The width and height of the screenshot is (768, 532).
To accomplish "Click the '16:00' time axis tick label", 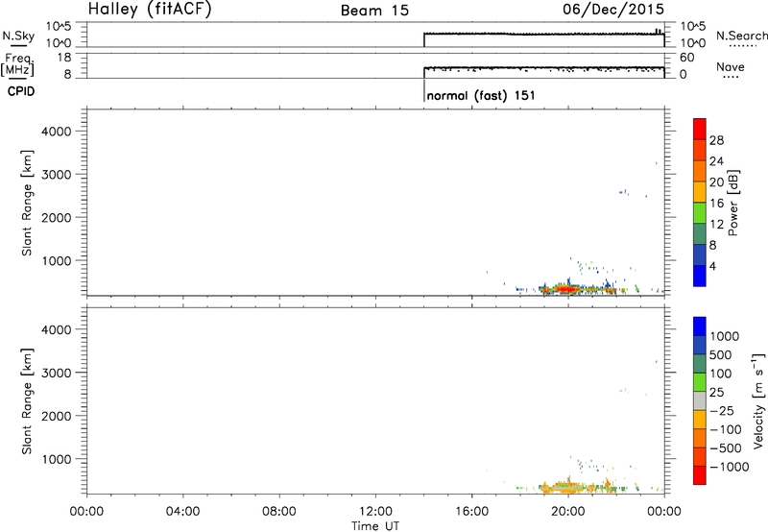I will [471, 512].
